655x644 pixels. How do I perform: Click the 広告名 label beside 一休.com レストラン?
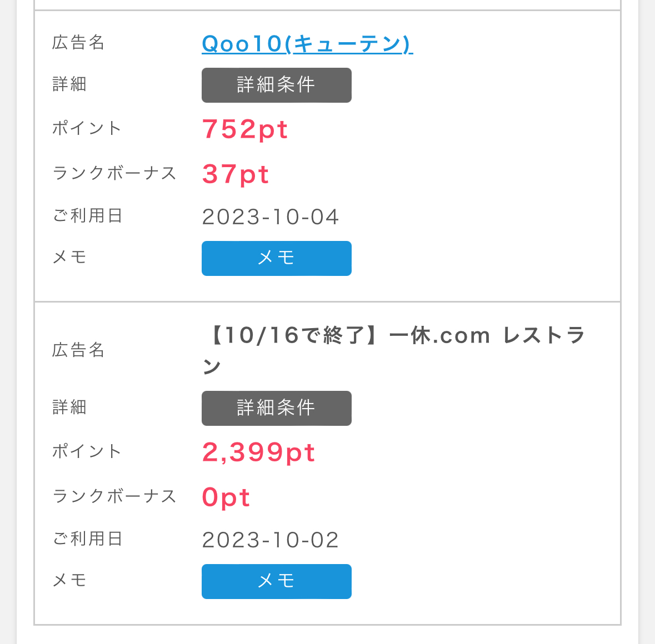(x=78, y=350)
